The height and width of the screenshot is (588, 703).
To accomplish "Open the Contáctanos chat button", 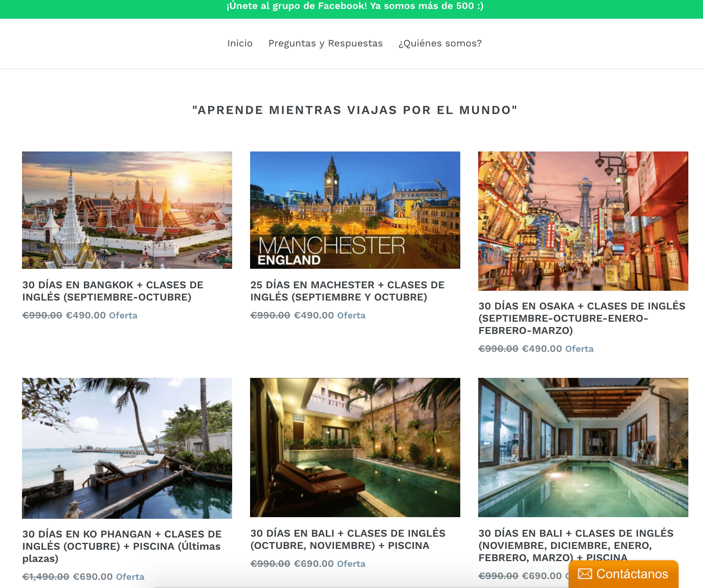I will click(624, 574).
